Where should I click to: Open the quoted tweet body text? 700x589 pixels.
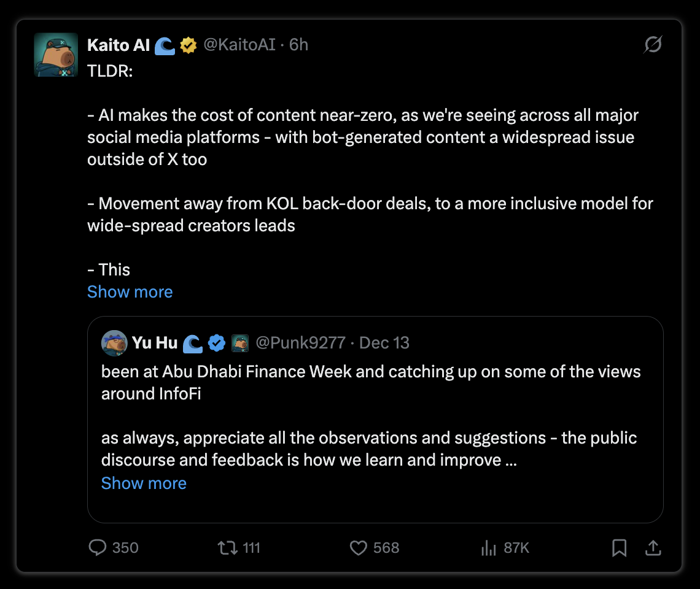(x=371, y=416)
